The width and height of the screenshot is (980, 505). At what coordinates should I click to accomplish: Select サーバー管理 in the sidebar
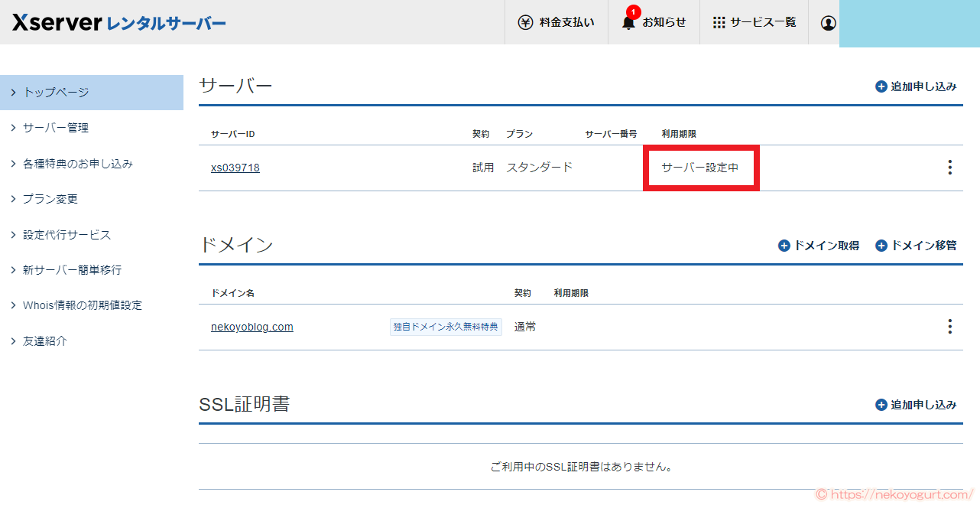tap(55, 128)
